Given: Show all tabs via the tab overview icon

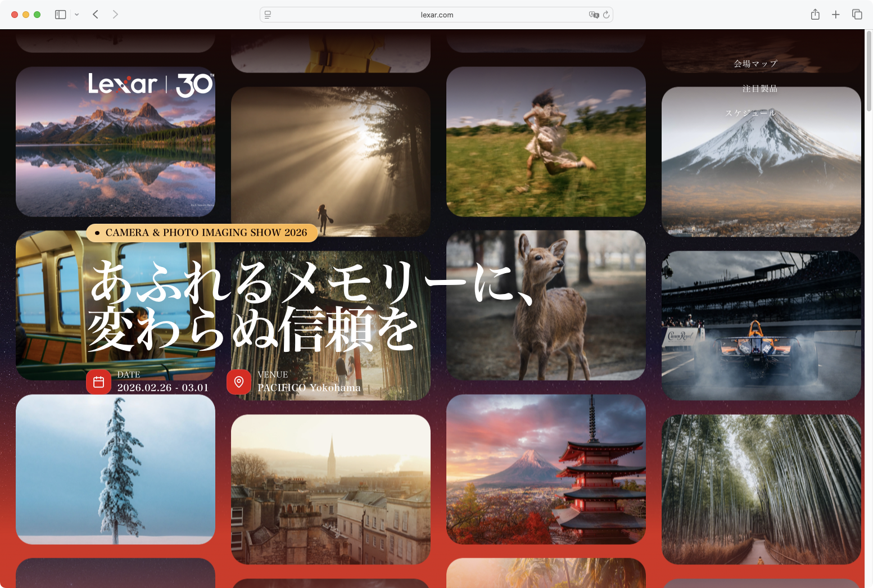Looking at the screenshot, I should click(x=857, y=14).
